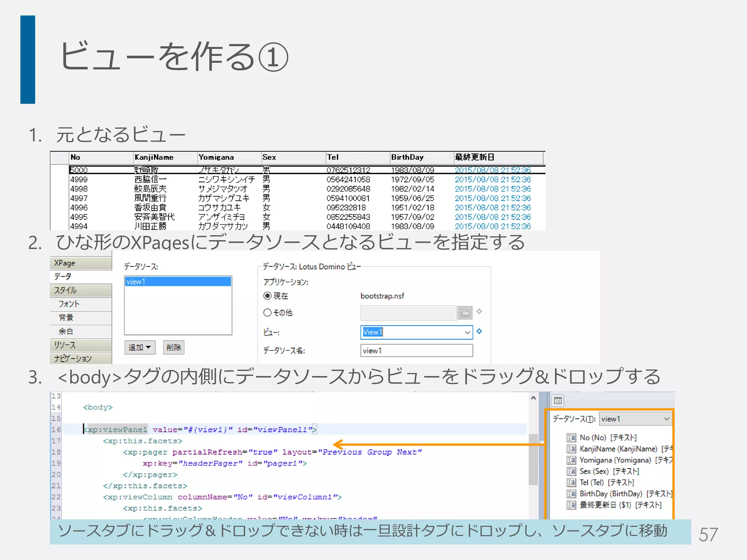Click the No column header in the view
The height and width of the screenshot is (560, 747).
tap(101, 157)
